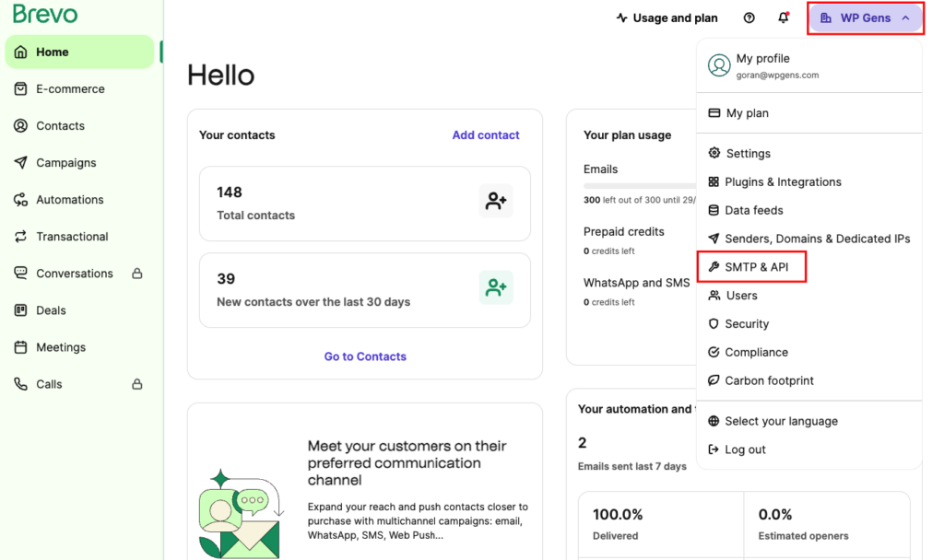Open Plugins & Integrations menu item
944x560 pixels.
[782, 181]
